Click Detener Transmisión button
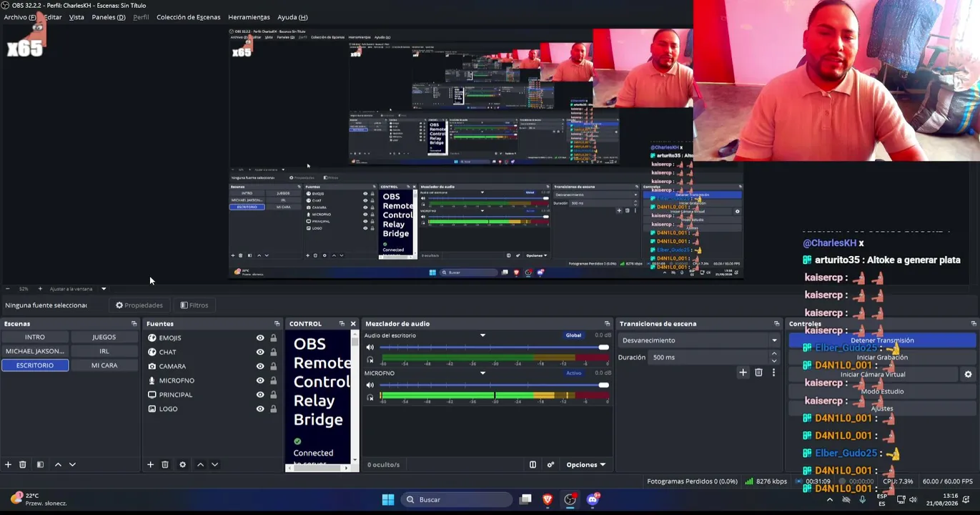The width and height of the screenshot is (980, 515). 882,340
